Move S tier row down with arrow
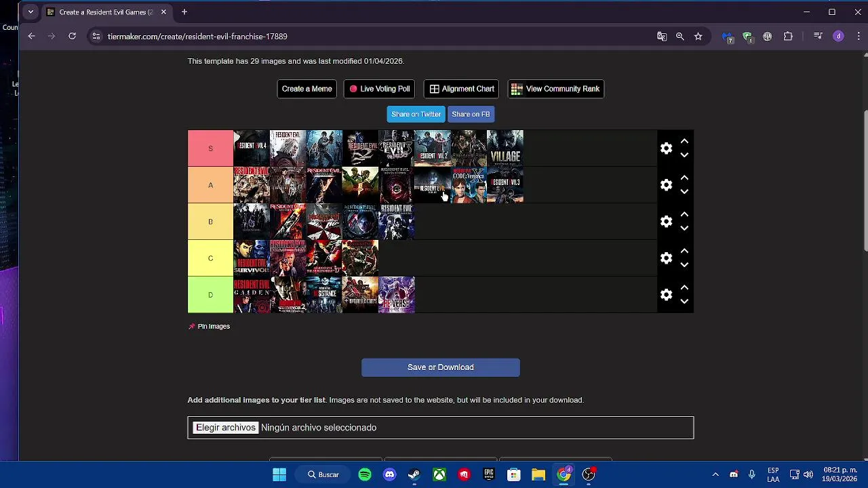Image resolution: width=868 pixels, height=488 pixels. tap(684, 155)
